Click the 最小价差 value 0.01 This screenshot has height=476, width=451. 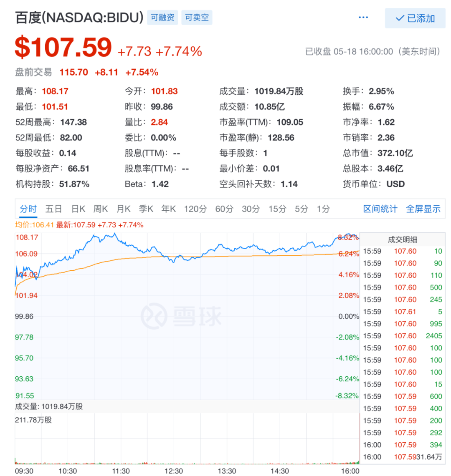[271, 169]
